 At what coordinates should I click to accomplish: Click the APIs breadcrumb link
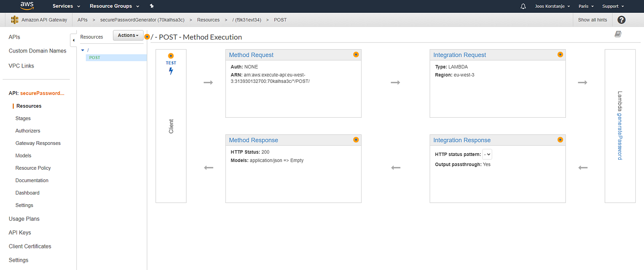coord(83,20)
